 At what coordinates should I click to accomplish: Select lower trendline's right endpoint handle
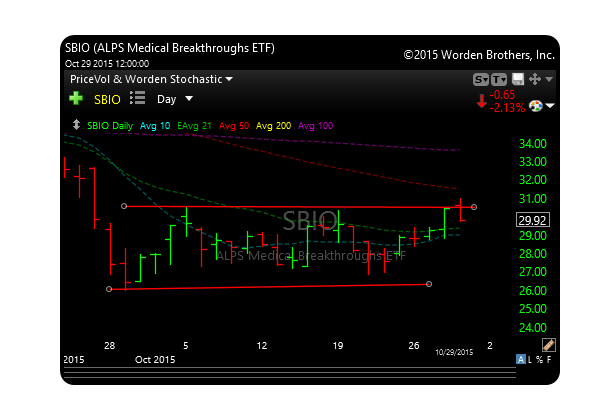pyautogui.click(x=429, y=284)
